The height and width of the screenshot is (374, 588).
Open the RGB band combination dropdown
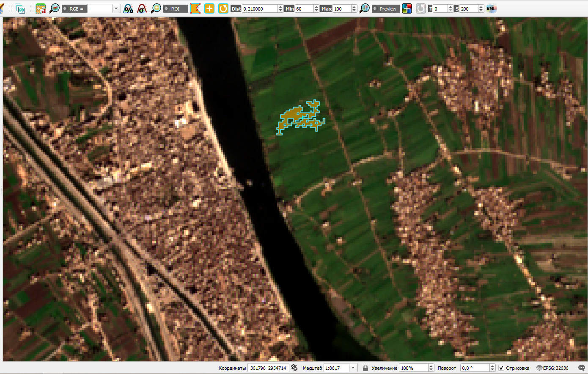pos(116,9)
